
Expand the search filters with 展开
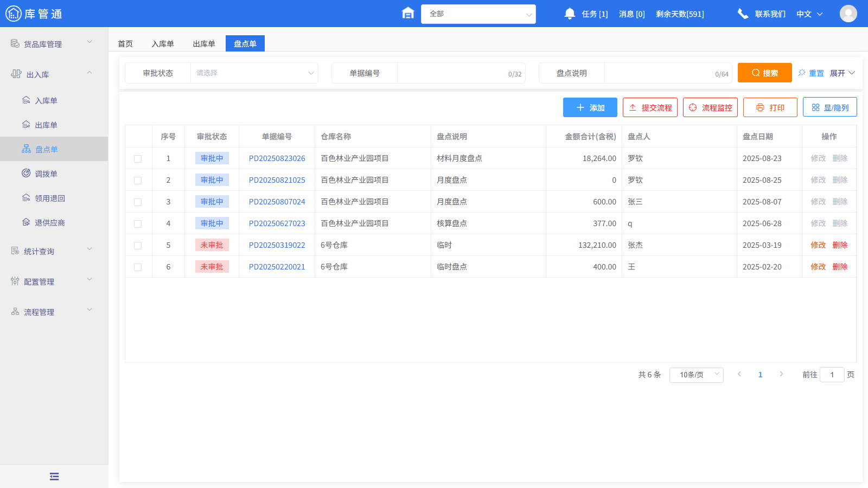(843, 73)
